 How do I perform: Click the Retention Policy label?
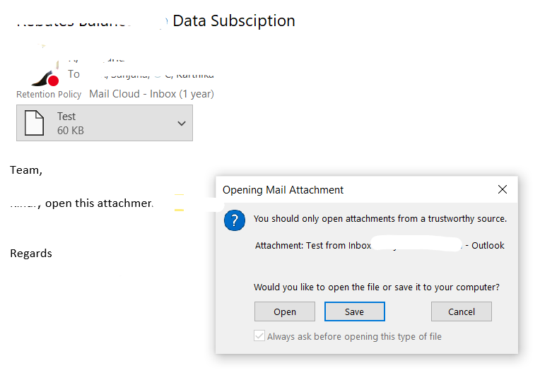pyautogui.click(x=49, y=95)
